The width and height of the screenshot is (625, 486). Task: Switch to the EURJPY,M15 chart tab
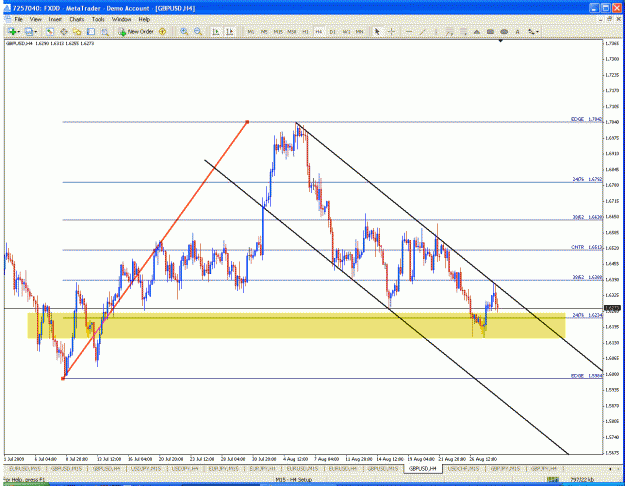tap(224, 469)
